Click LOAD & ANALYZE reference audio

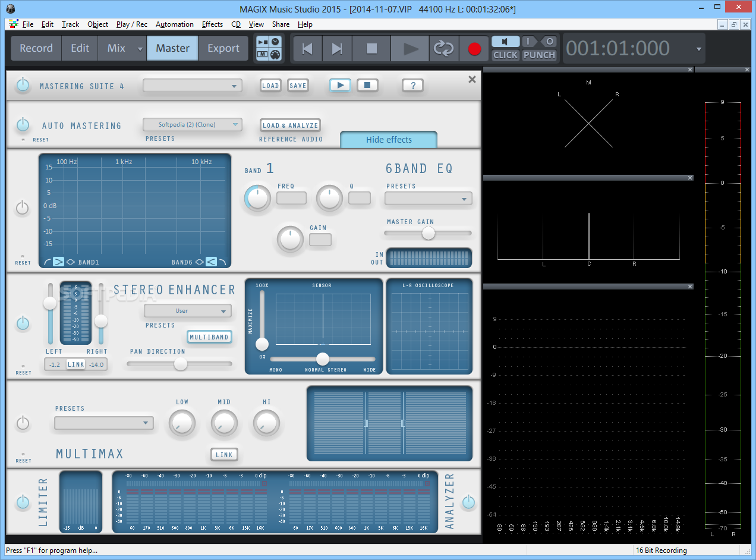tap(290, 125)
